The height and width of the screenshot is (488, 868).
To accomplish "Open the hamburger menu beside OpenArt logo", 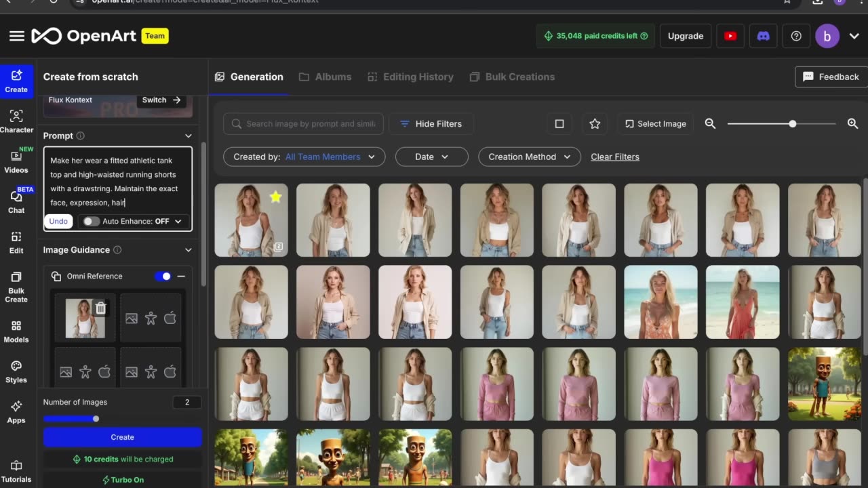I will (x=17, y=36).
